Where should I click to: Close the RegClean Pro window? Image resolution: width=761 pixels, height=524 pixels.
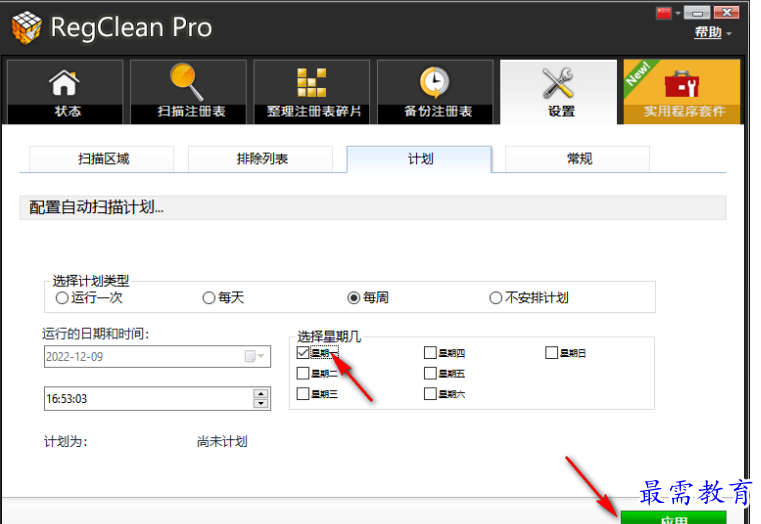(727, 13)
